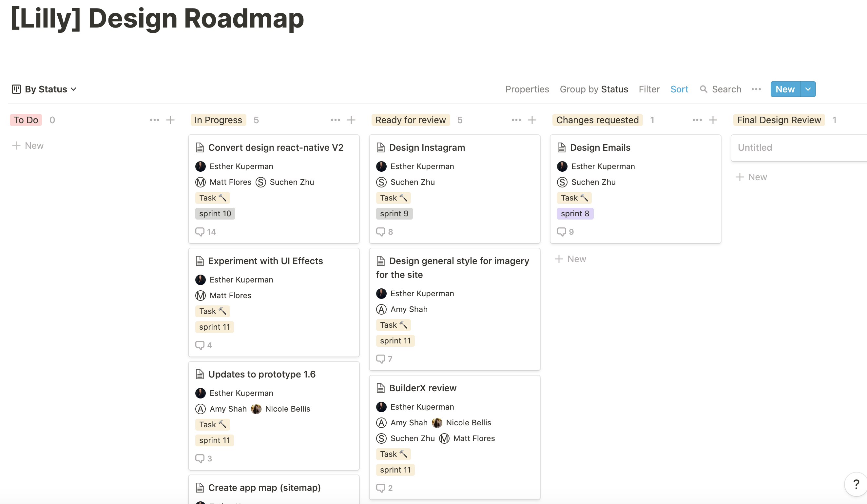Open the toolbar three-dot more options menu

pos(756,89)
